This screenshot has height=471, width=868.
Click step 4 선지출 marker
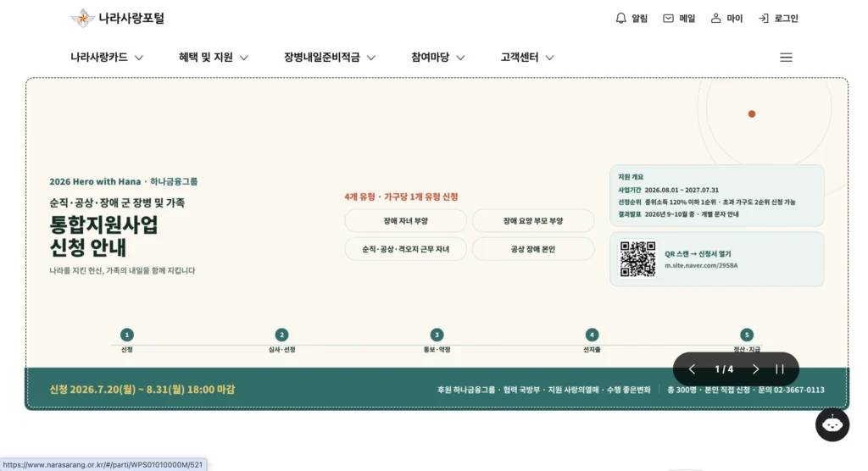(592, 335)
